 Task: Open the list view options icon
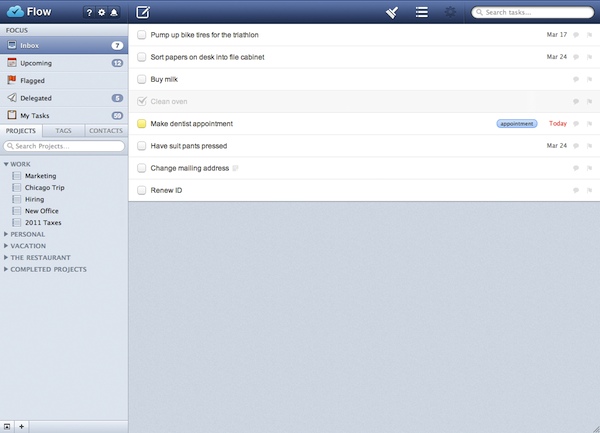pyautogui.click(x=422, y=12)
